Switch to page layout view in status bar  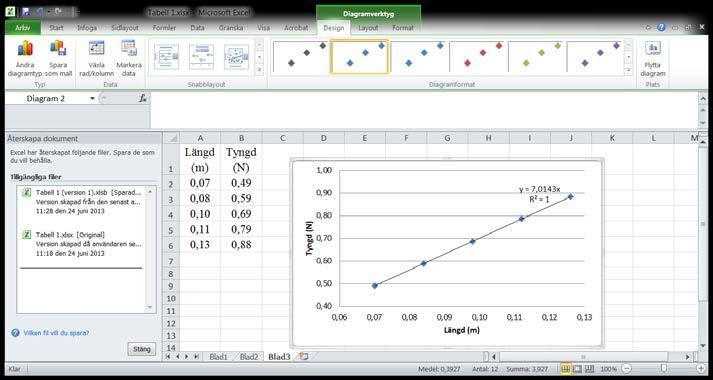click(577, 369)
